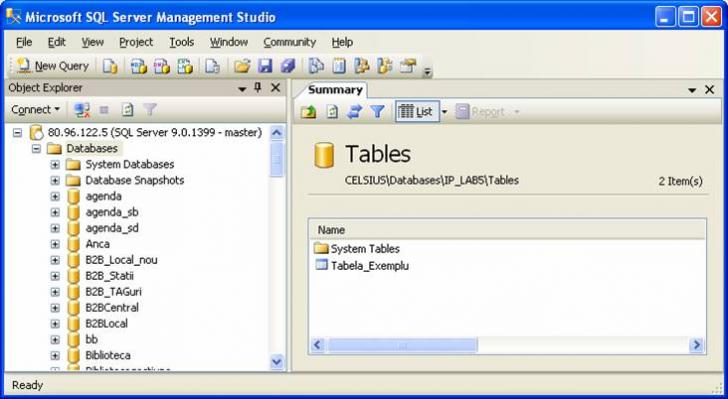The width and height of the screenshot is (728, 399).
Task: Click the Save All icon
Action: tap(288, 66)
